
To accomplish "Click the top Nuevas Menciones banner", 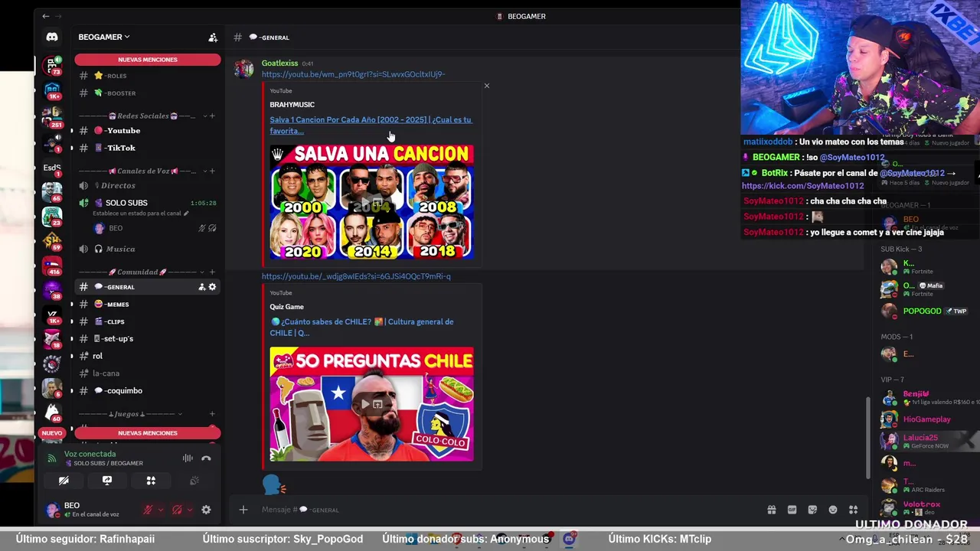I will (x=147, y=60).
